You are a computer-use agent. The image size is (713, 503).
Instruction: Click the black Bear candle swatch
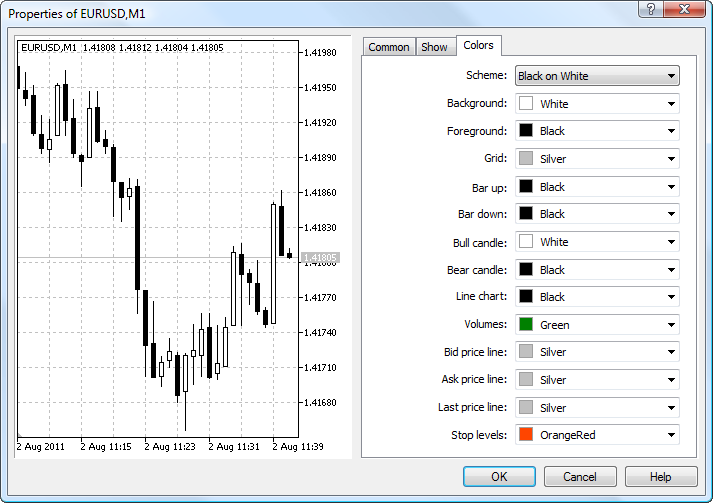coord(526,269)
